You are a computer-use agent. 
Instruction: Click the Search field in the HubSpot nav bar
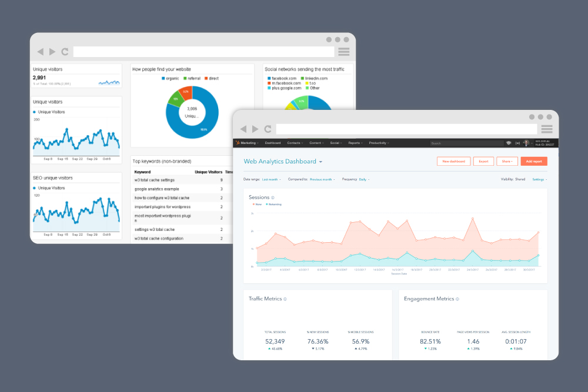(466, 143)
